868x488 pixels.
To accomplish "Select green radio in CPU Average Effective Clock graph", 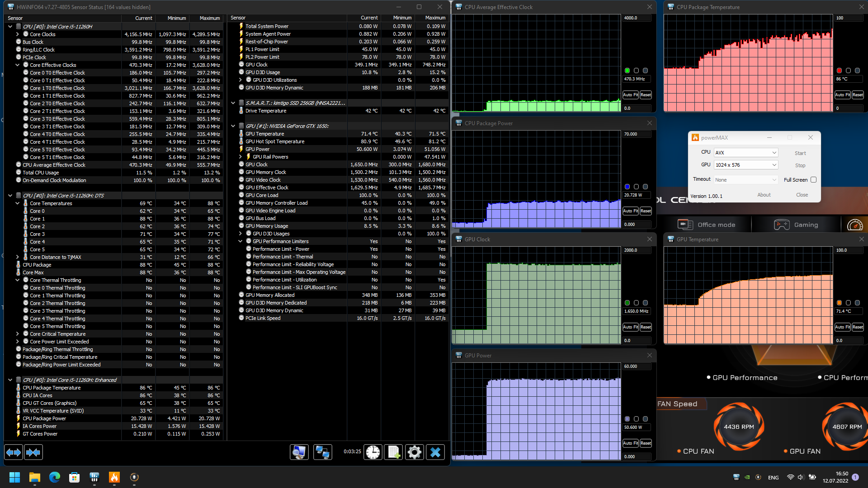I will [x=627, y=70].
